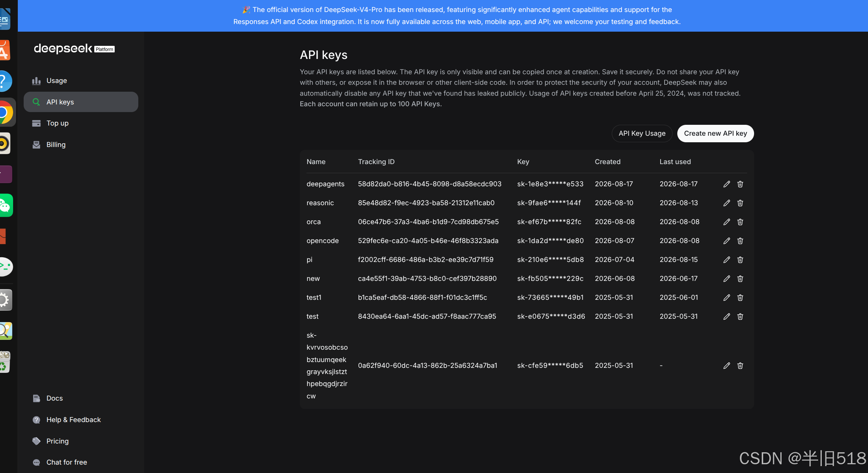
Task: Edit the sk-cfe59 API key name
Action: coord(726,366)
